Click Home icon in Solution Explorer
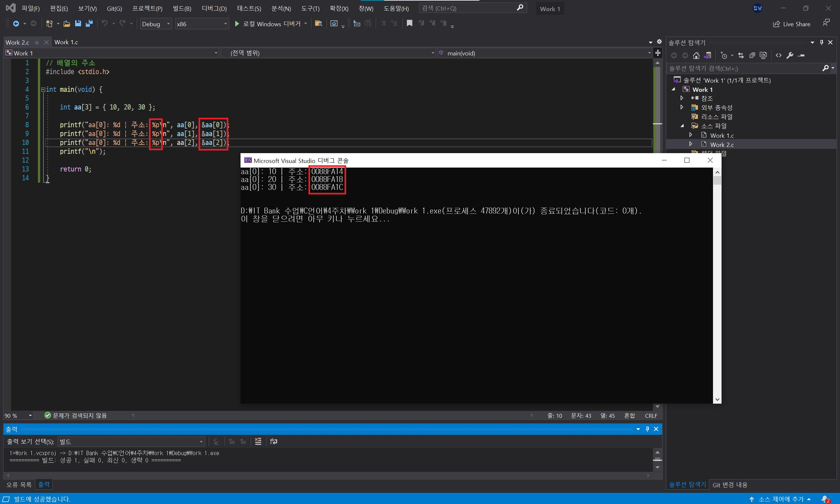The width and height of the screenshot is (840, 504). [x=696, y=55]
